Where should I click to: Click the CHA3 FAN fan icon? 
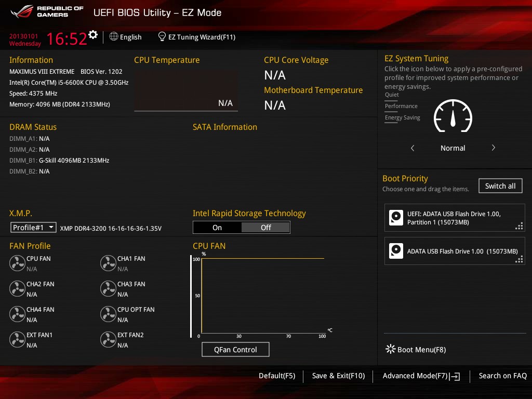(x=108, y=289)
